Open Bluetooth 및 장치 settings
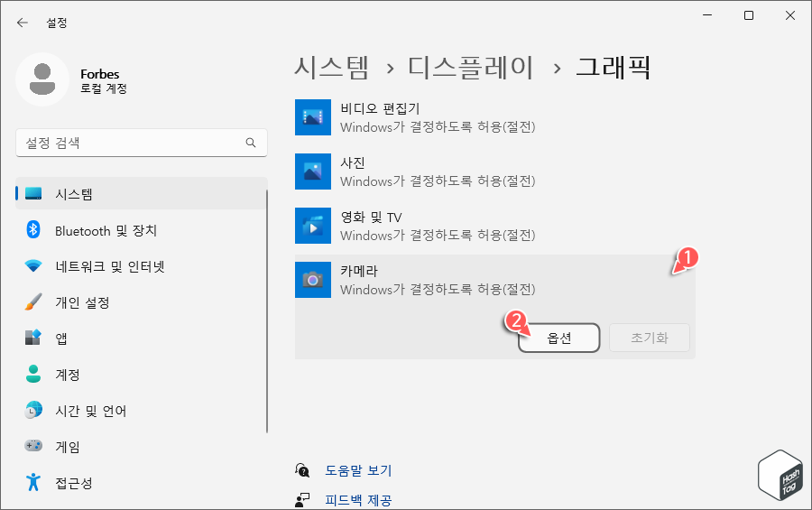812x510 pixels. tap(142, 230)
